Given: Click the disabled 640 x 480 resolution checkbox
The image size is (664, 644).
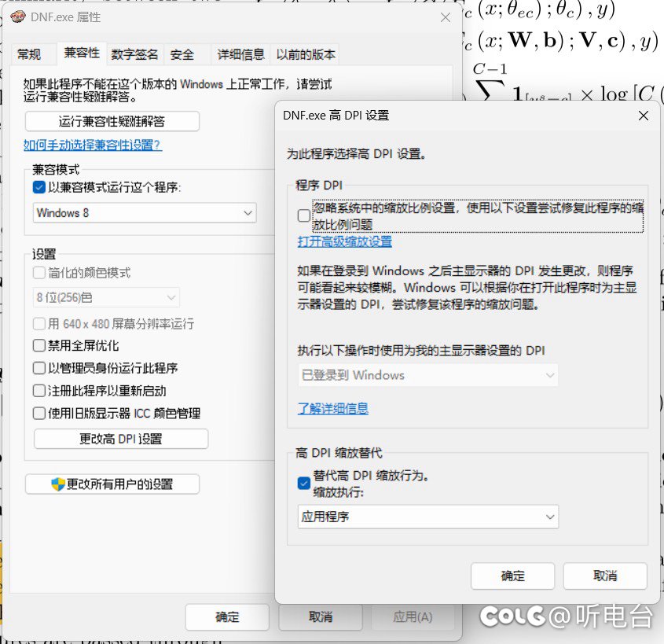Looking at the screenshot, I should tap(39, 324).
